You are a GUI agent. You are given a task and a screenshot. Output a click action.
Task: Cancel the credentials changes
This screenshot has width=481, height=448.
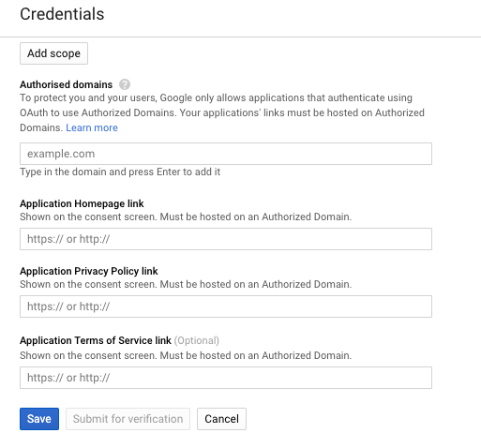click(221, 419)
